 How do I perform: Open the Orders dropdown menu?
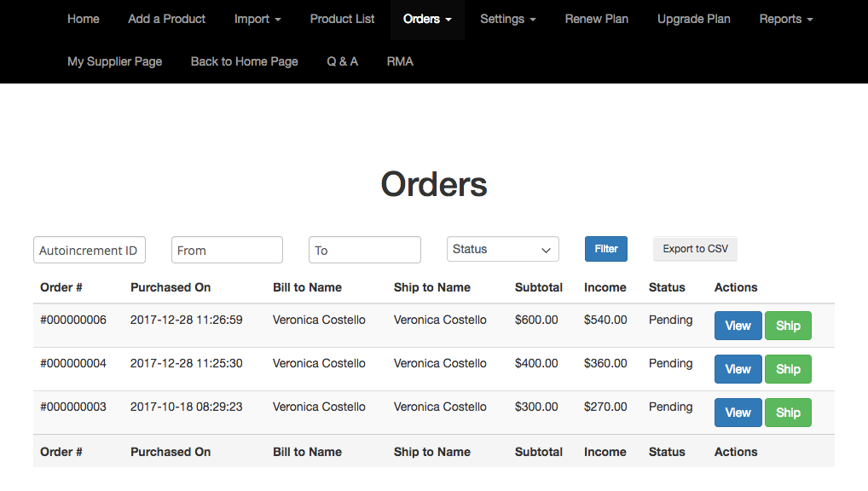click(427, 19)
